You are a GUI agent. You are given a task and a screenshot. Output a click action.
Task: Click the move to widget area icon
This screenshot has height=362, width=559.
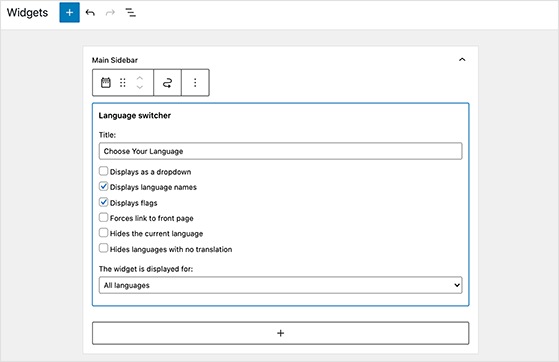tap(167, 83)
